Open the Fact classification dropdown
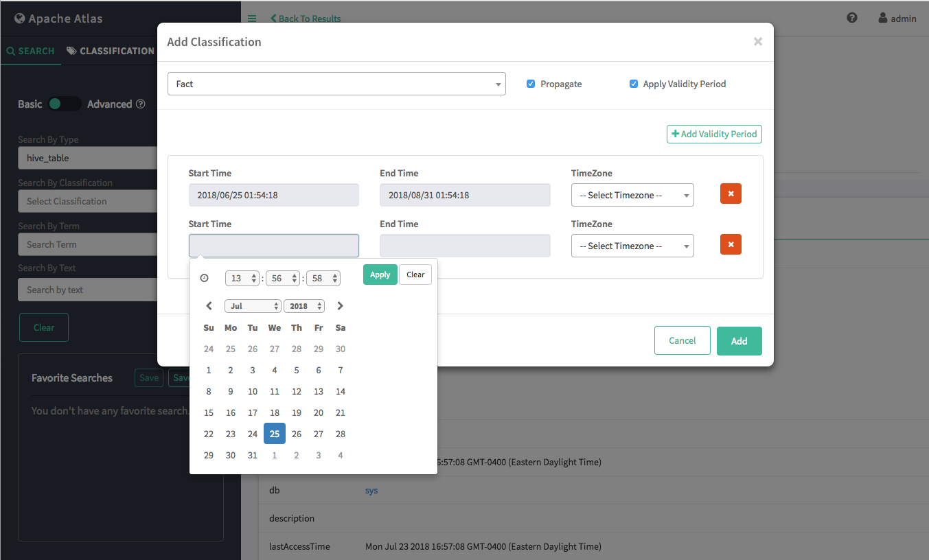 tap(336, 84)
